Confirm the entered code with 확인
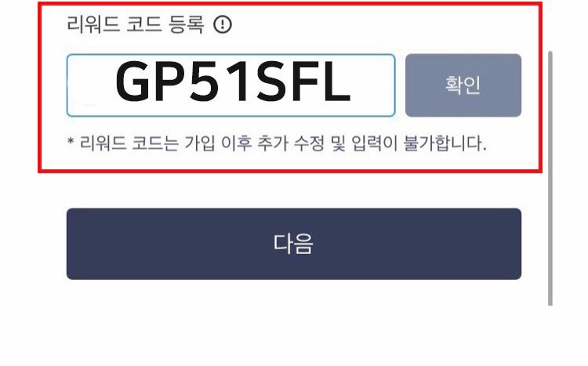The image size is (588, 366). click(x=463, y=85)
